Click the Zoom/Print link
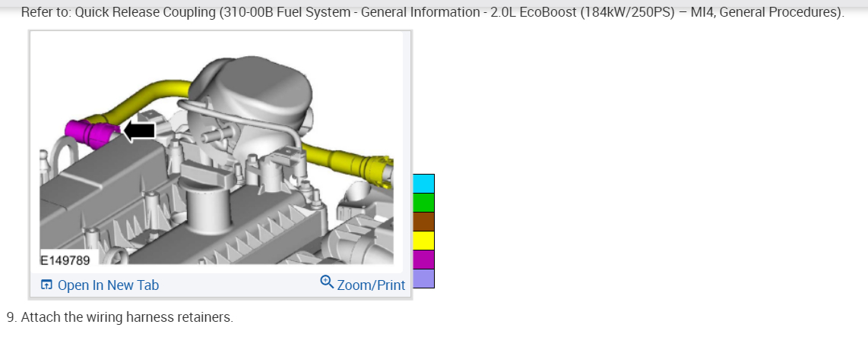This screenshot has height=337, width=868. [x=363, y=285]
